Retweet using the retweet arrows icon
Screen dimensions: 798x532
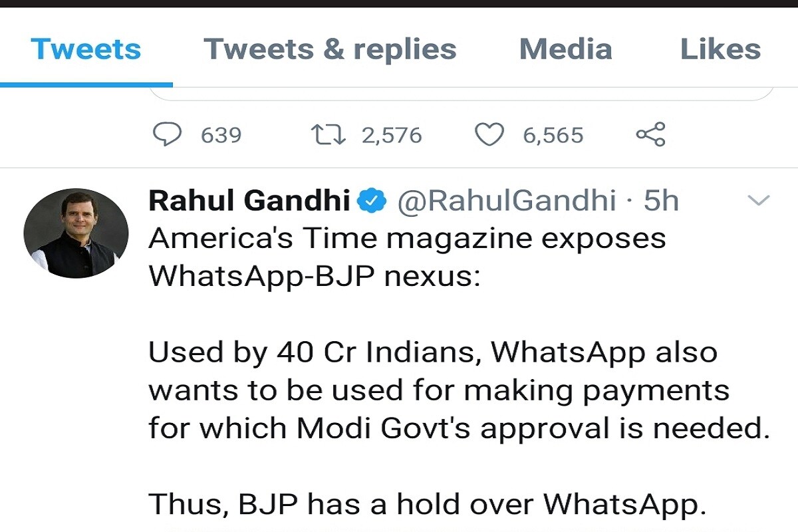(328, 135)
